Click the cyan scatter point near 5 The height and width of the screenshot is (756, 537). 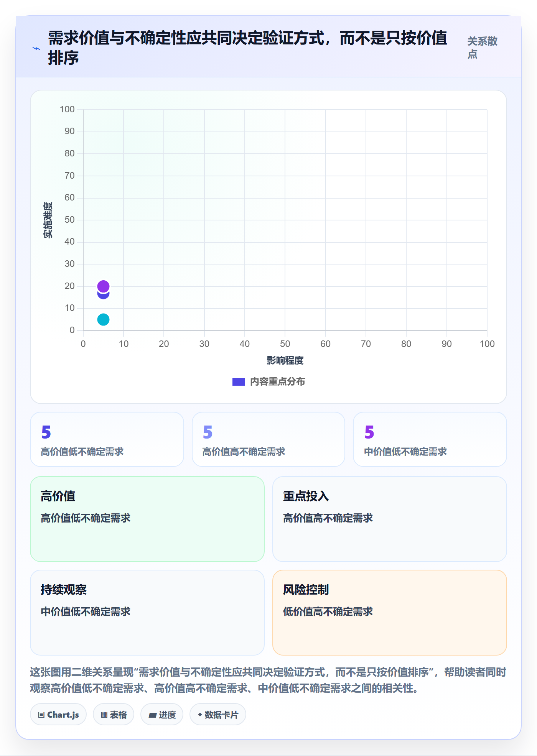tap(103, 319)
